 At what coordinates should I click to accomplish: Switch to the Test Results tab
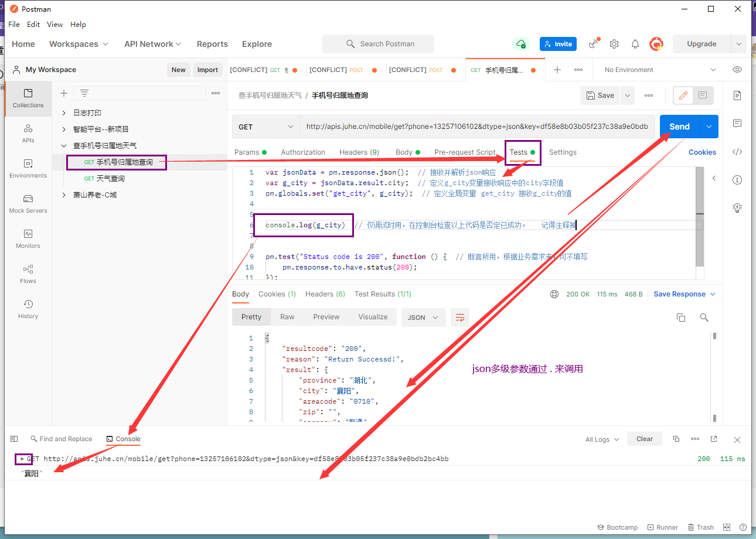(383, 294)
